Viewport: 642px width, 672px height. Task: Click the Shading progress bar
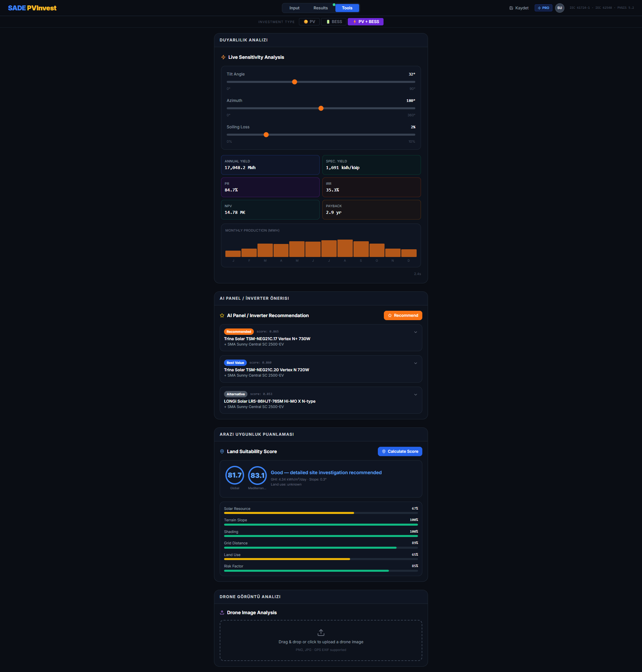[321, 536]
